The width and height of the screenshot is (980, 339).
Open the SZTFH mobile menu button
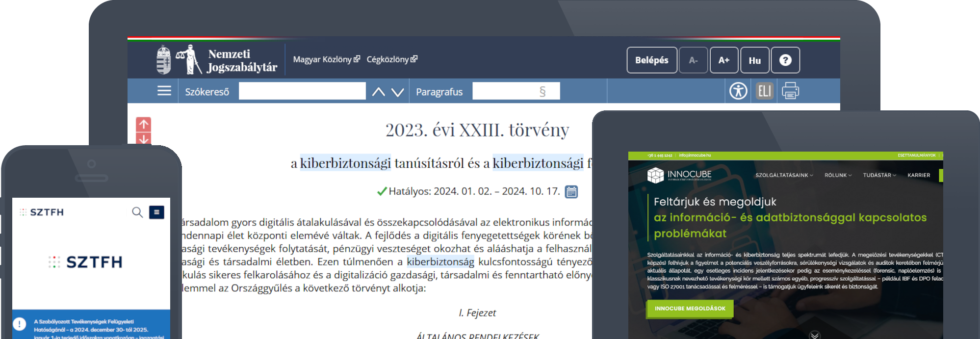pos(156,212)
